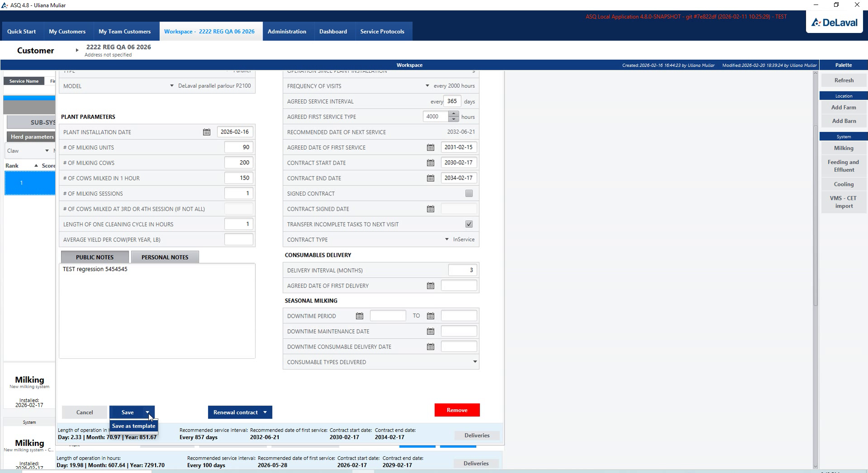Image resolution: width=868 pixels, height=473 pixels.
Task: Tick the Signed Contract checkbox
Action: pyautogui.click(x=469, y=194)
